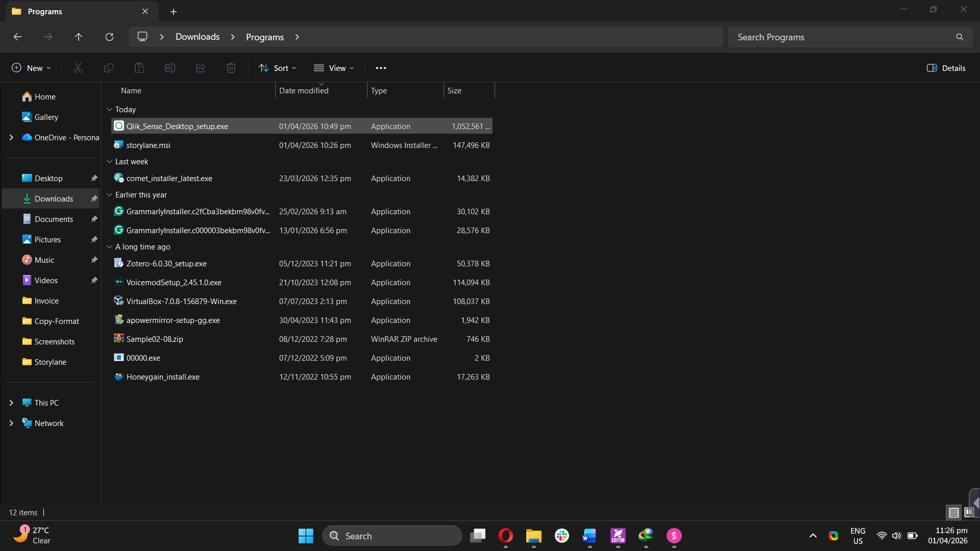Click Downloads in the breadcrumb path
This screenshot has width=980, height=551.
point(198,37)
